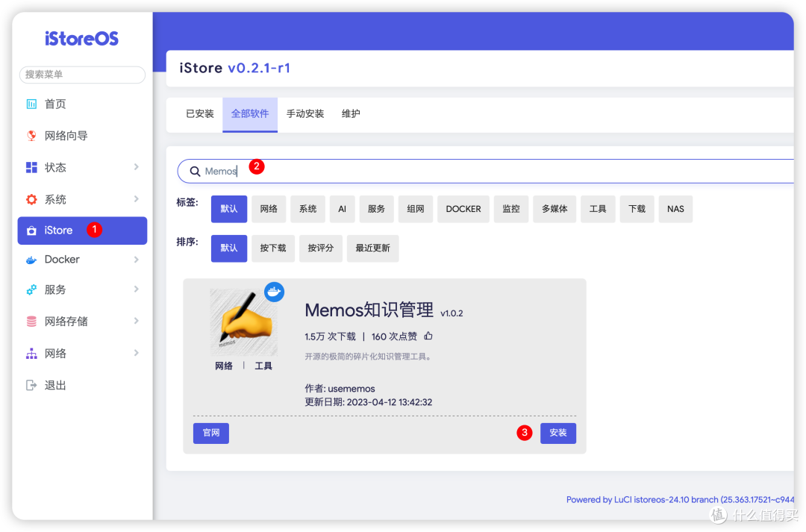Click the 作者: usememos text
The height and width of the screenshot is (532, 806).
click(340, 389)
